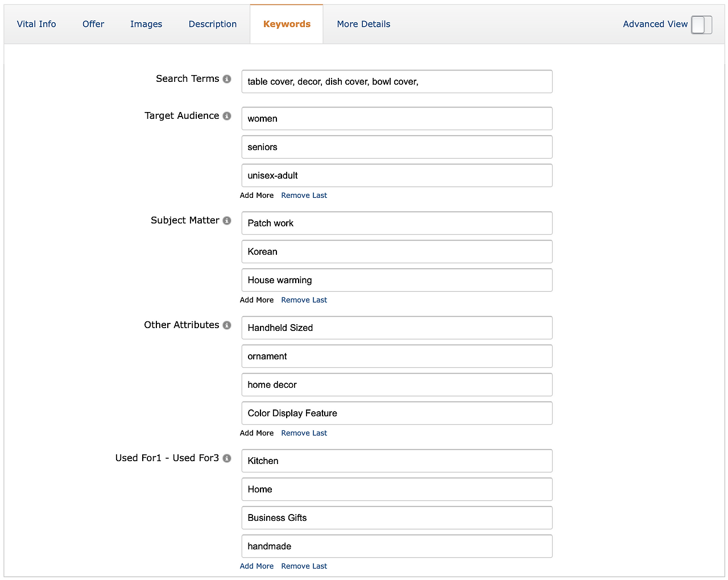Click Add More under Subject Matter

click(x=257, y=300)
